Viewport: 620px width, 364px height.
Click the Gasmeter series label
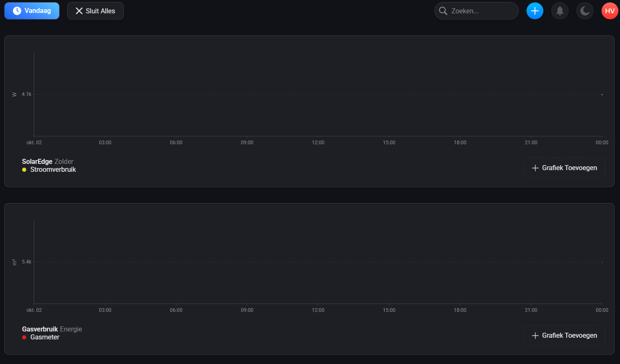coord(45,337)
